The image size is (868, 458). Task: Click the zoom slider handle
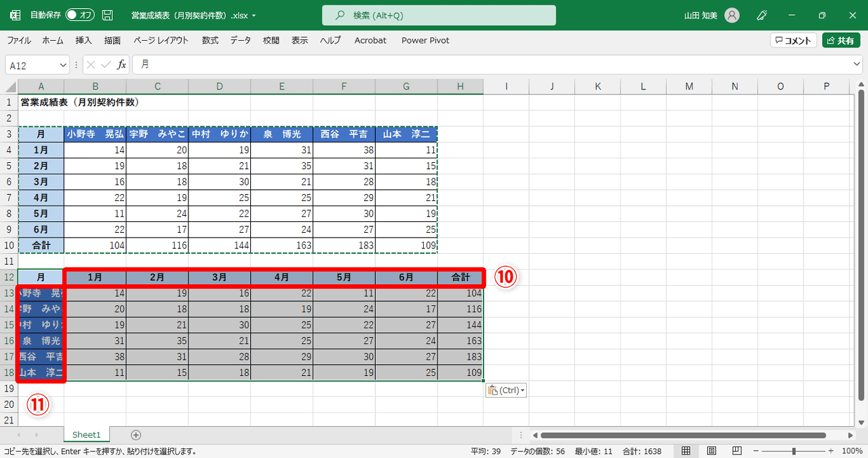coord(794,451)
